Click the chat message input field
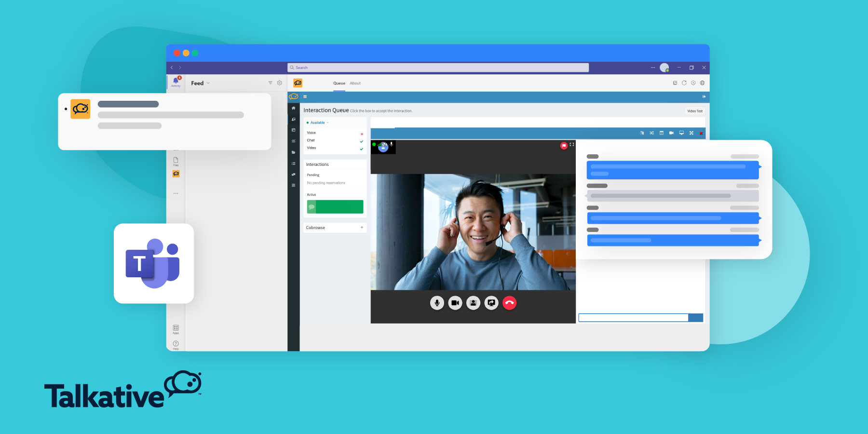 coord(633,318)
